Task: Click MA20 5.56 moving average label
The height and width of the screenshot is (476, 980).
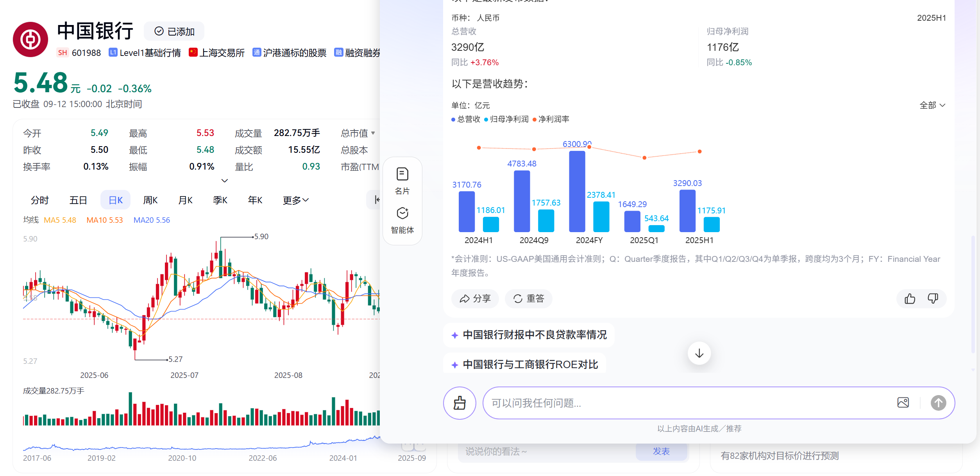Action: [152, 220]
